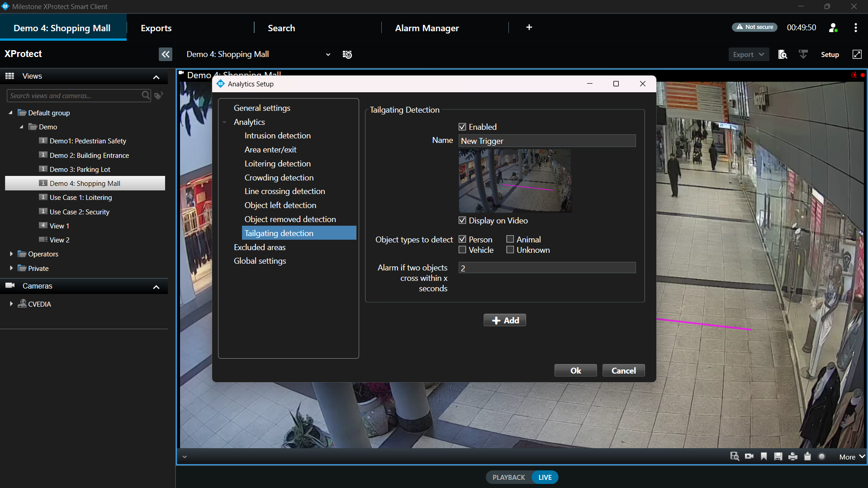Click the CVEDIA server icon
868x488 pixels.
click(x=22, y=303)
